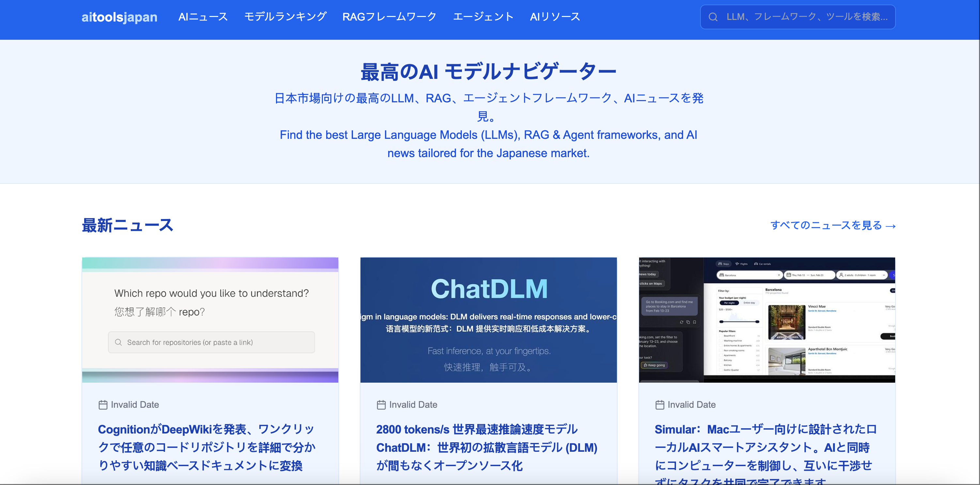Click the search magnifier icon in header

713,17
